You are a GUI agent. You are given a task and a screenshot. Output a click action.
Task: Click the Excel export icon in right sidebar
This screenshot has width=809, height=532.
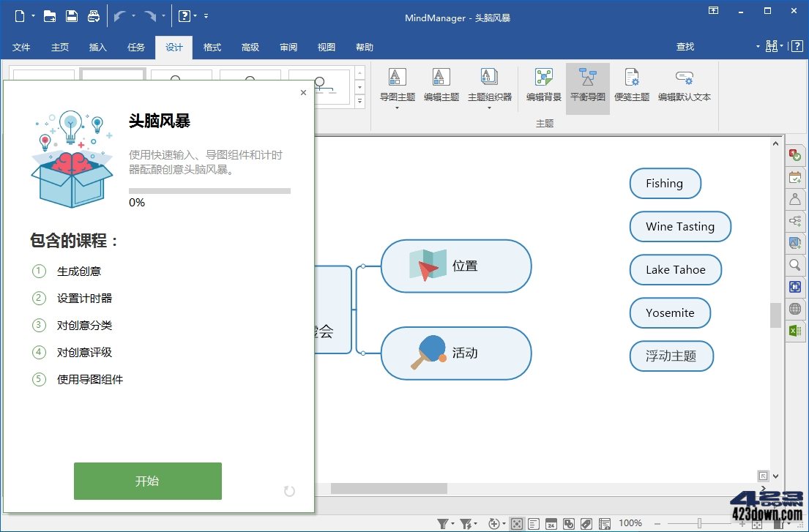coord(795,331)
